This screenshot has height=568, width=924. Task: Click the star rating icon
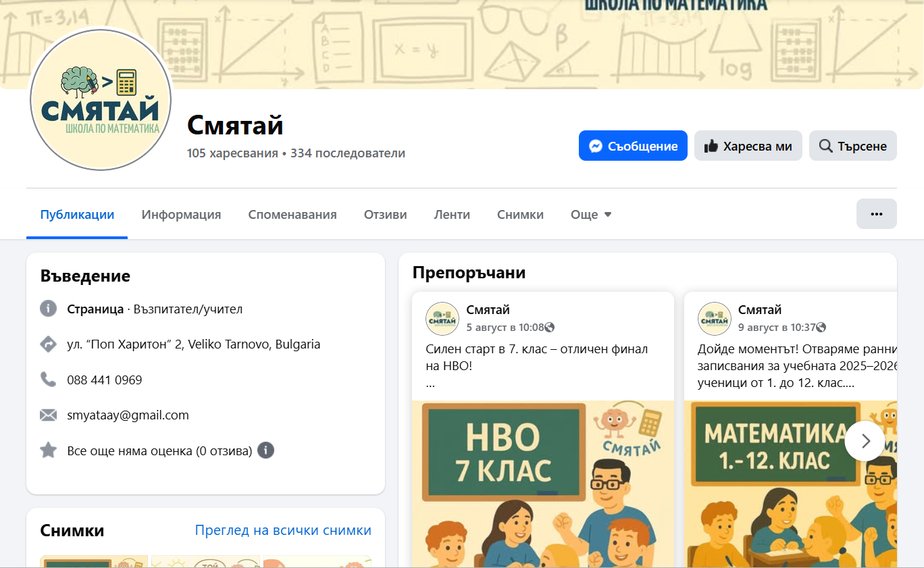(48, 450)
